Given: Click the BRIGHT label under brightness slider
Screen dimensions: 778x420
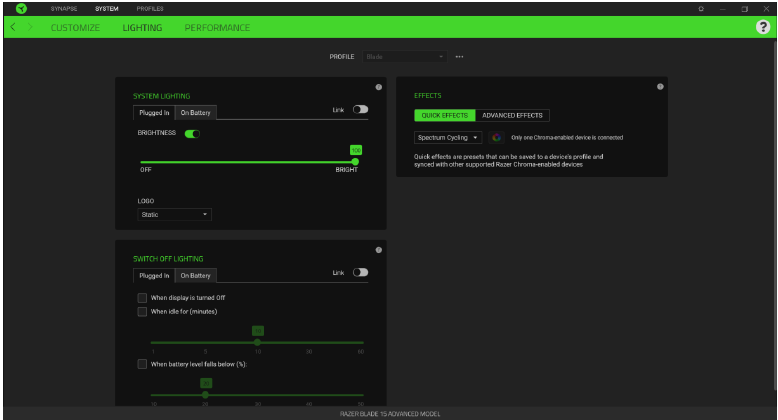Looking at the screenshot, I should coord(346,170).
